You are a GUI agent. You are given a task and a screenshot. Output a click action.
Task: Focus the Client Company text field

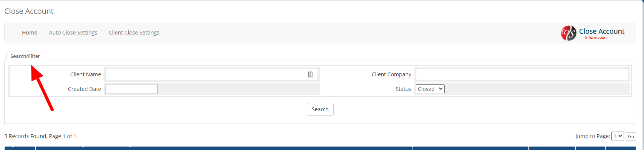point(522,74)
